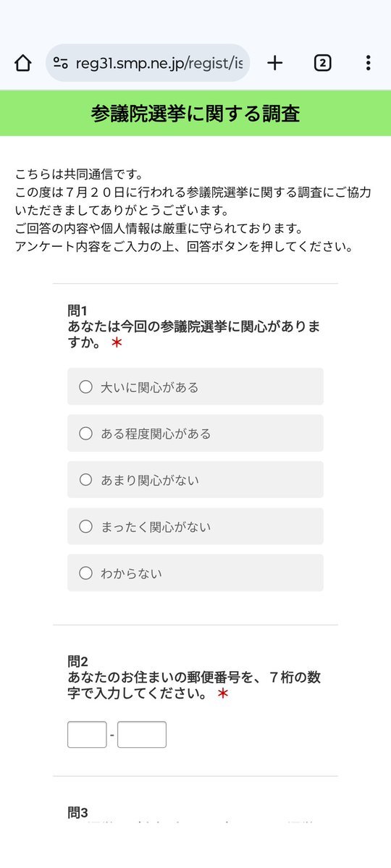The height and width of the screenshot is (868, 391).
Task: Choose まったく関心がない answer
Action: tap(195, 526)
